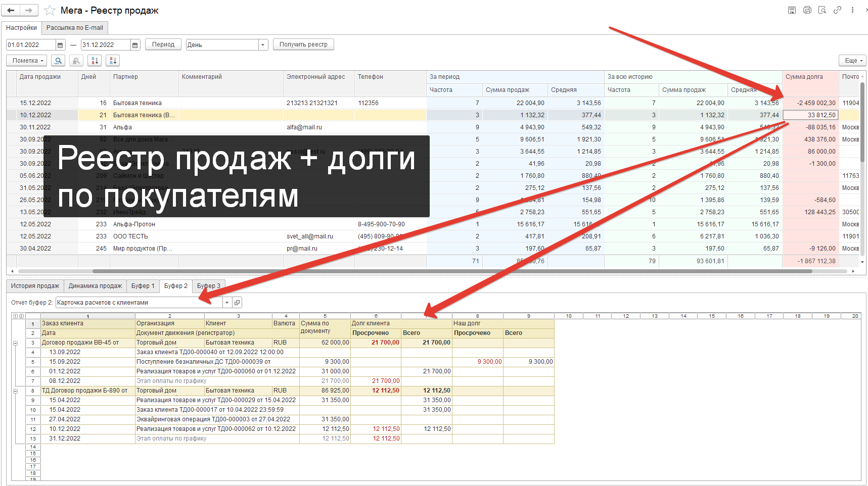Switch to the Рассылка по E-mail tab
Screen dimensions: 868x486
[75, 28]
